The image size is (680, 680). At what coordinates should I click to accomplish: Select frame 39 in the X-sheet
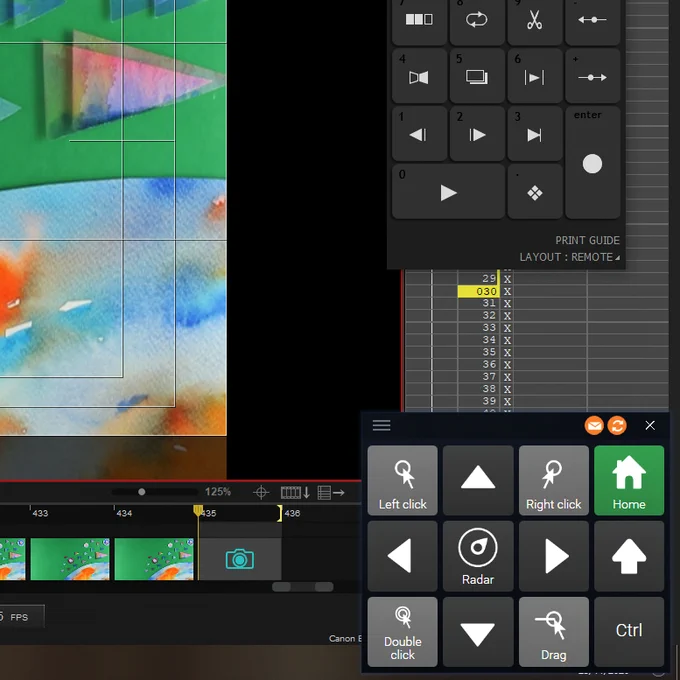click(489, 401)
